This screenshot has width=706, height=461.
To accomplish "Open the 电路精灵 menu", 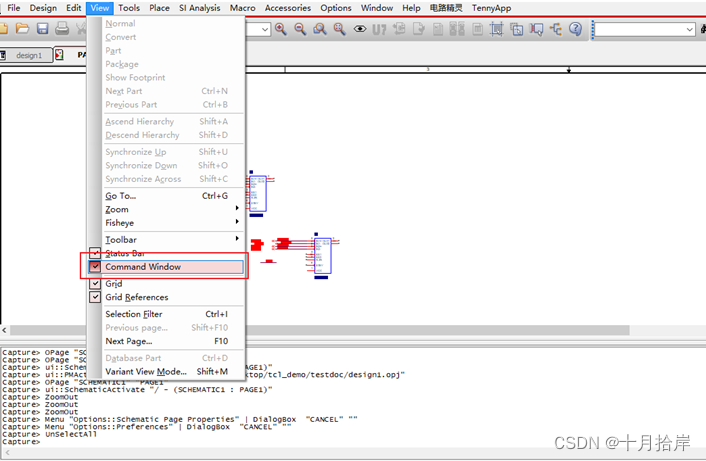I will click(446, 8).
